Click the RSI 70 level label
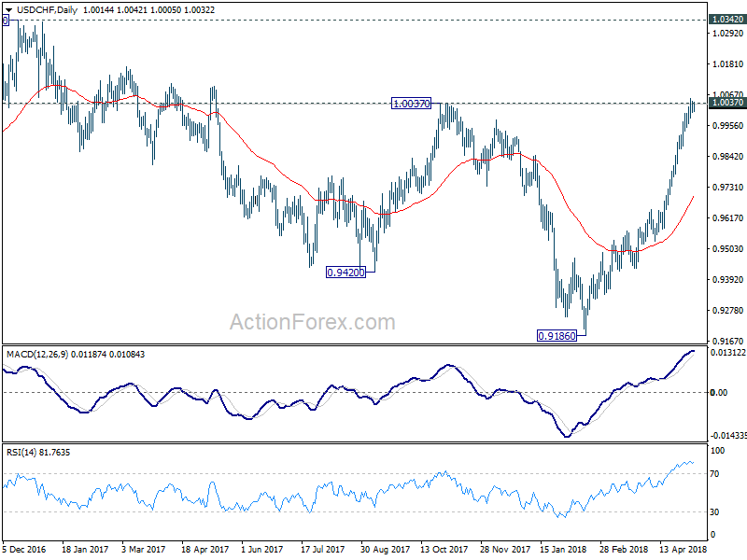This screenshot has height=560, width=747. tap(715, 474)
